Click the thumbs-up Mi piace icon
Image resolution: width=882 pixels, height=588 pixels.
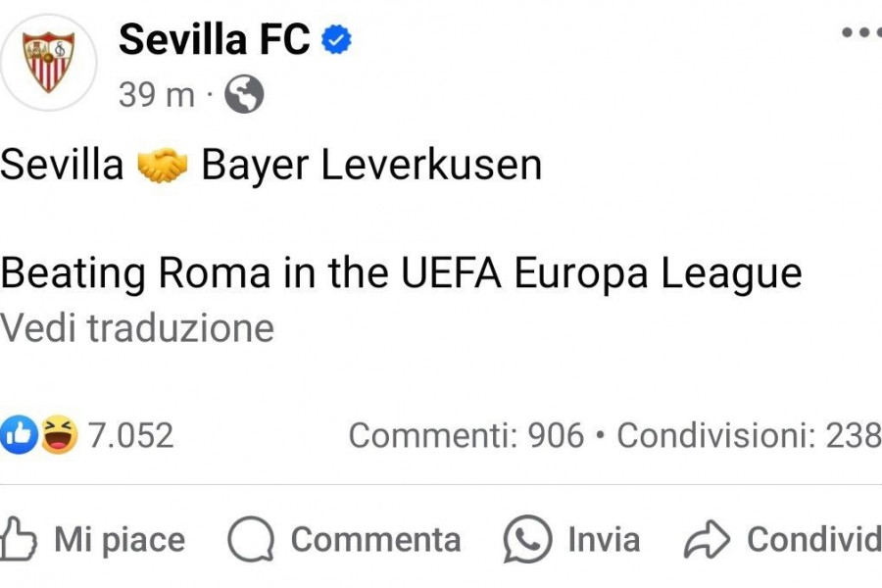(18, 539)
